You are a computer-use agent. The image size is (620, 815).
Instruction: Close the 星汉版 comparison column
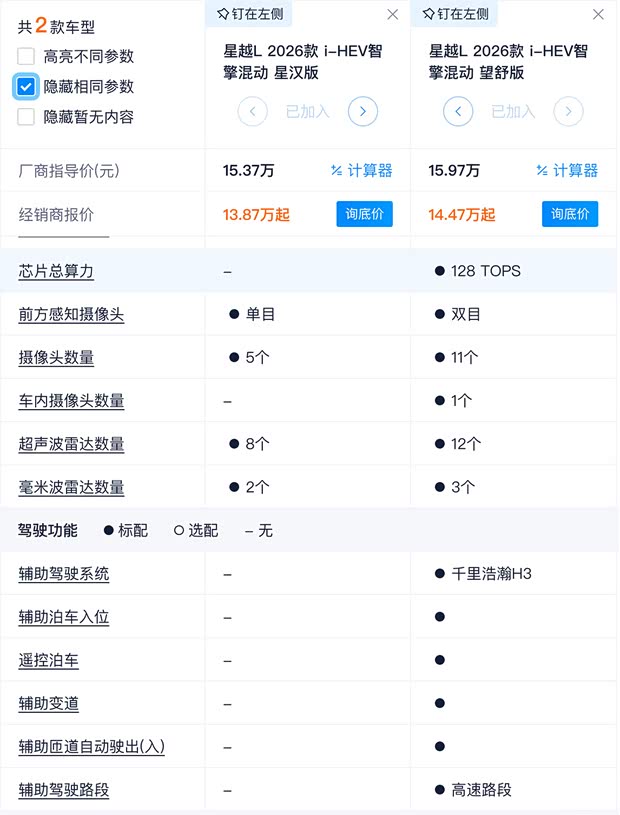point(393,15)
